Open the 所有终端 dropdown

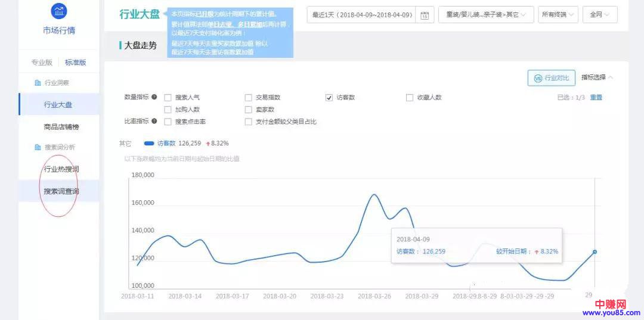click(558, 15)
